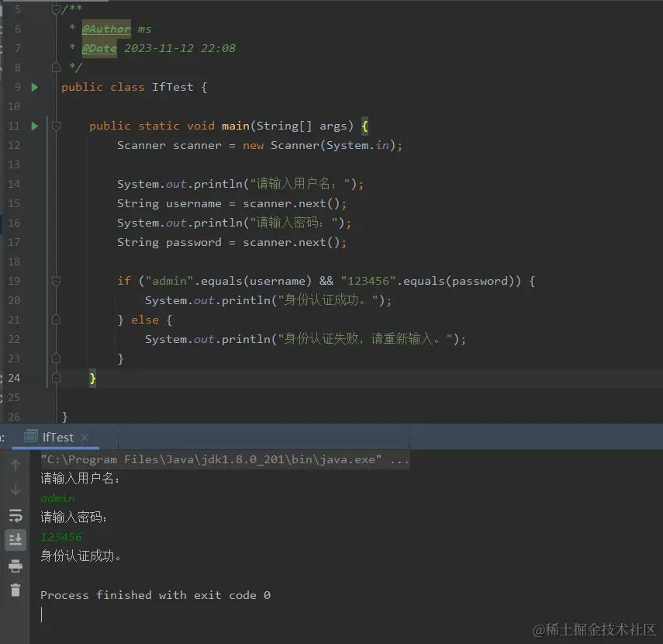Fold the if block at its opening line
This screenshot has height=644, width=663.
[x=56, y=281]
